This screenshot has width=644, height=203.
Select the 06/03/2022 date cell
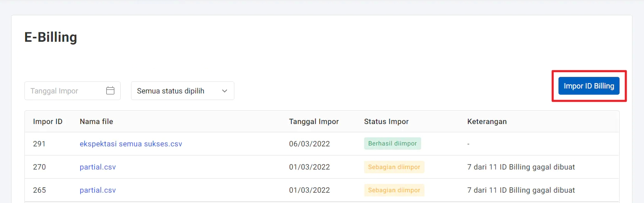(x=309, y=144)
